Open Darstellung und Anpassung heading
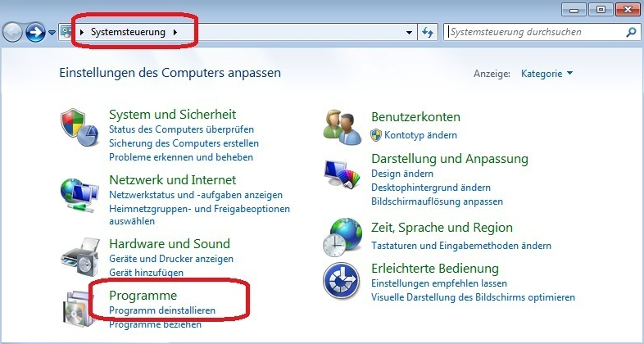Screen dimensions: 644x344 click(x=450, y=158)
